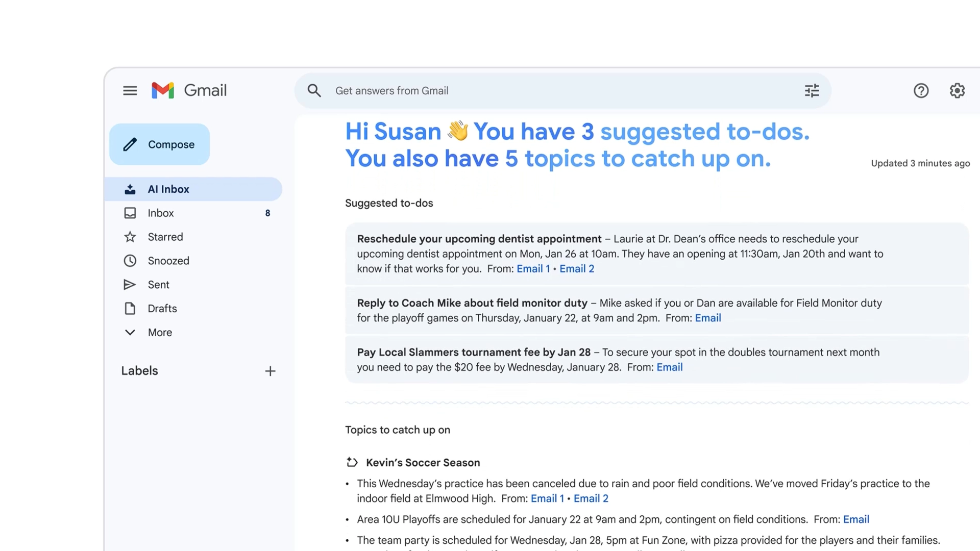This screenshot has height=551, width=980.
Task: Select the AI Inbox folder
Action: point(168,189)
